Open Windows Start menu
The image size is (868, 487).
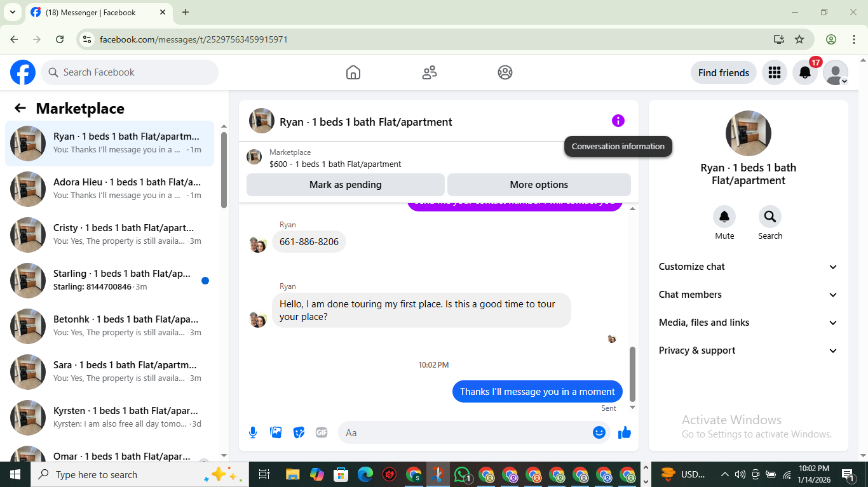click(15, 474)
